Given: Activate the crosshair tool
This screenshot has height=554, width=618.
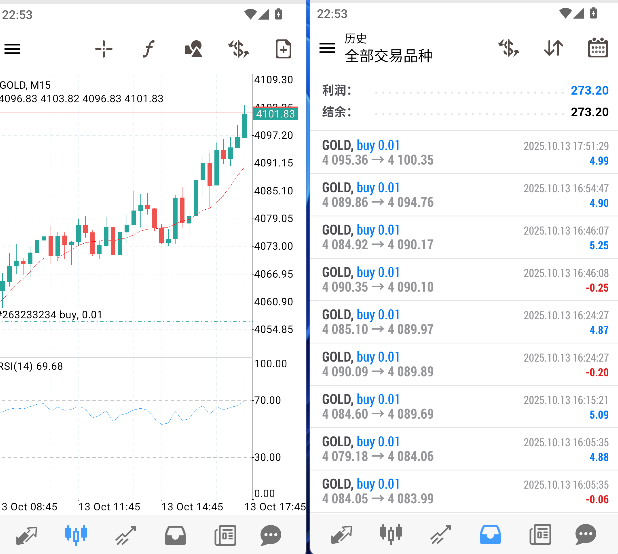Looking at the screenshot, I should (x=103, y=49).
